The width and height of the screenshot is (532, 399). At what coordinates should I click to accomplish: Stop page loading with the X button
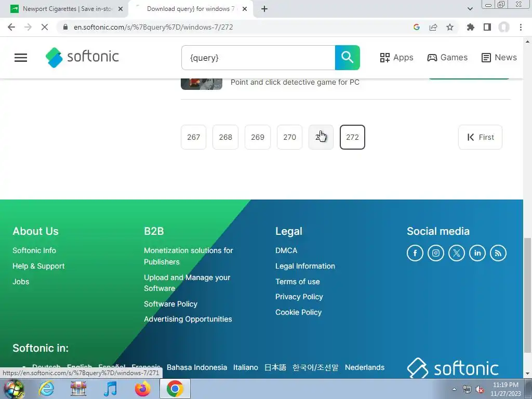(x=45, y=27)
